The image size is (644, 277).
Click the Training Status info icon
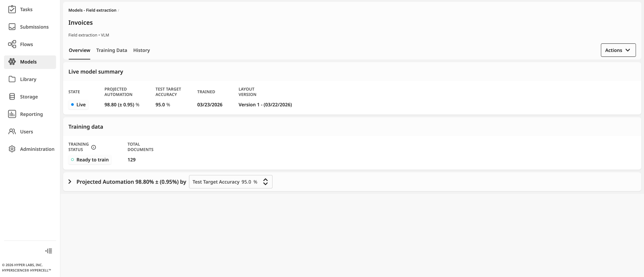point(94,147)
